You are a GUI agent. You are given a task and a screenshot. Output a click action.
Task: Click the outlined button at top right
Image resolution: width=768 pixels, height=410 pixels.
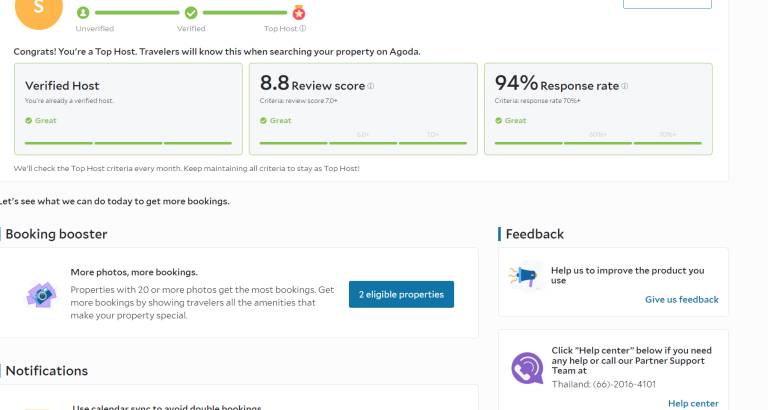coord(667,4)
